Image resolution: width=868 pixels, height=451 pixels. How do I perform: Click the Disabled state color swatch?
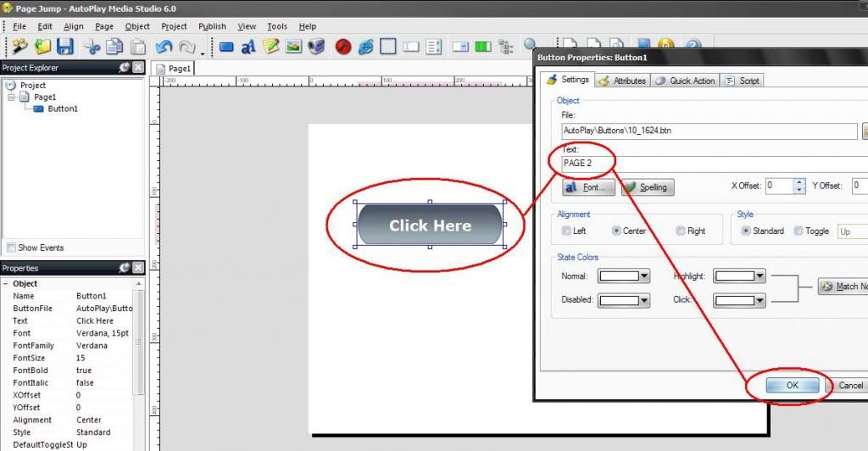pyautogui.click(x=617, y=300)
